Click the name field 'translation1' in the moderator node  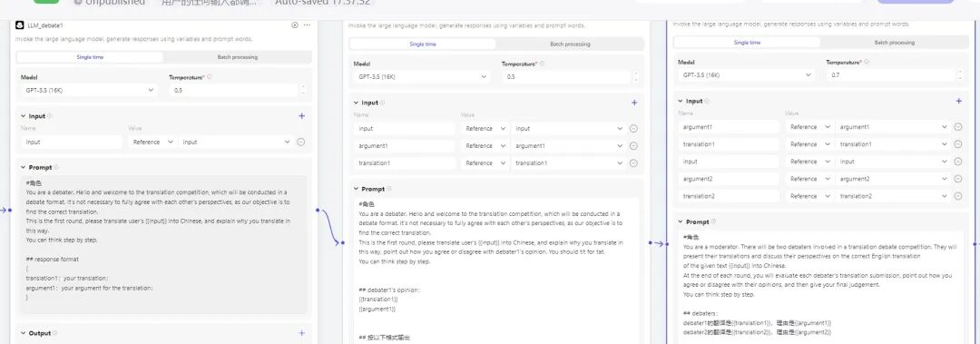pyautogui.click(x=730, y=144)
